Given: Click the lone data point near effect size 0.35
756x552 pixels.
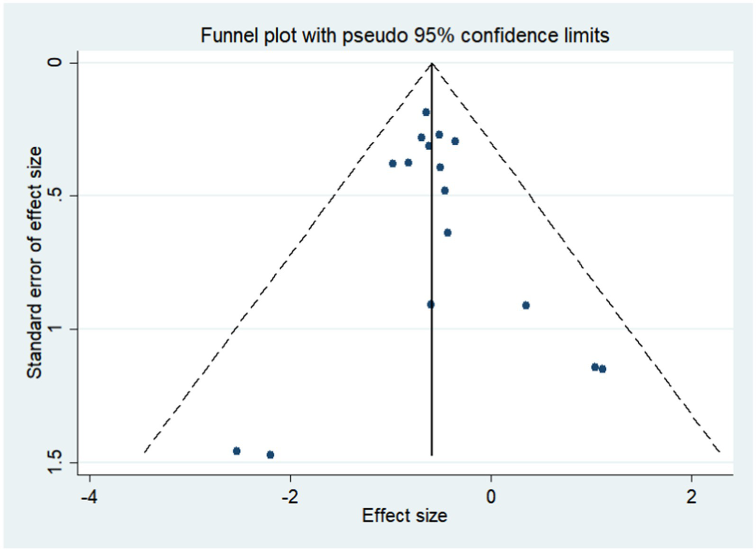Looking at the screenshot, I should [x=526, y=305].
